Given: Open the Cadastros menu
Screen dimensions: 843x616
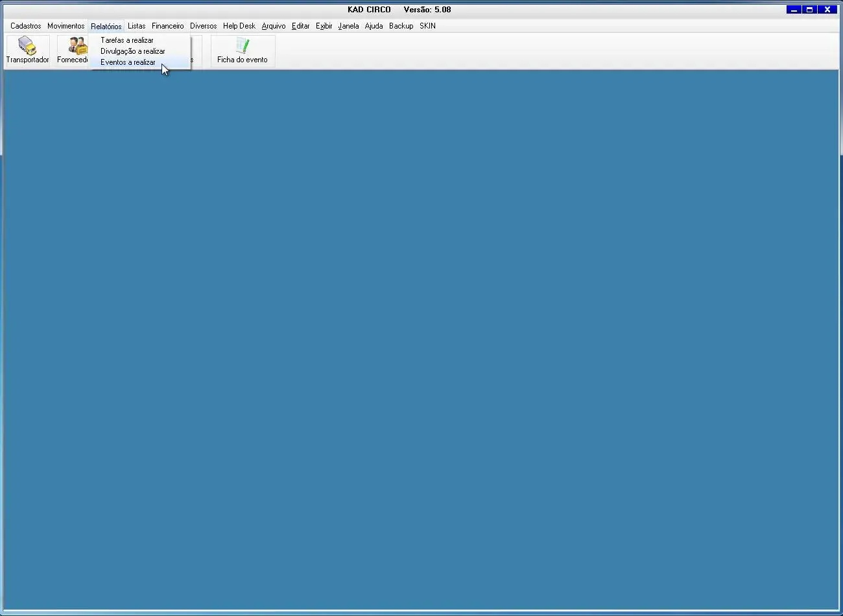Looking at the screenshot, I should pyautogui.click(x=26, y=26).
